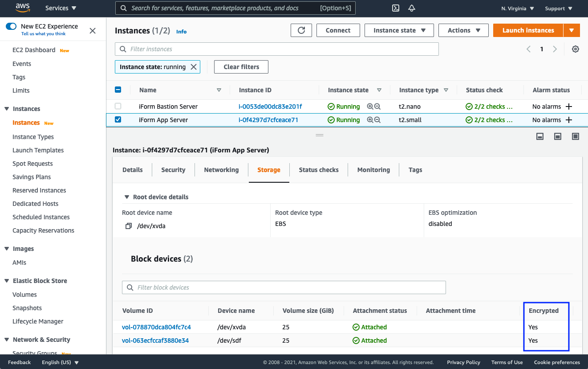Screen dimensions: 588x369
Task: Sort by Instance state column
Action: click(x=379, y=90)
